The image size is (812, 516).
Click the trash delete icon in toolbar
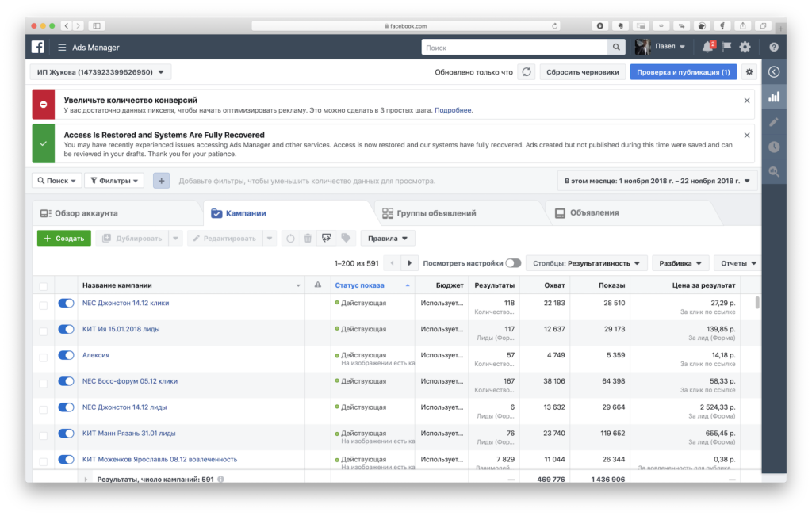pyautogui.click(x=308, y=238)
